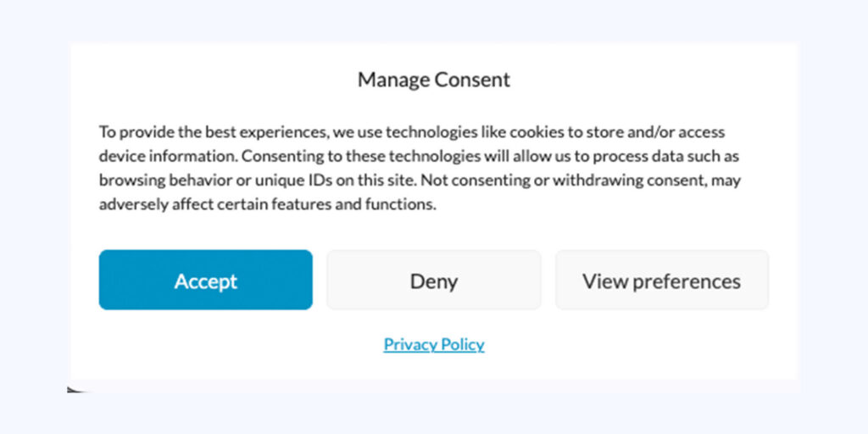Screen dimensions: 868x434
Task: Accept cookies to store device information
Action: (205, 280)
